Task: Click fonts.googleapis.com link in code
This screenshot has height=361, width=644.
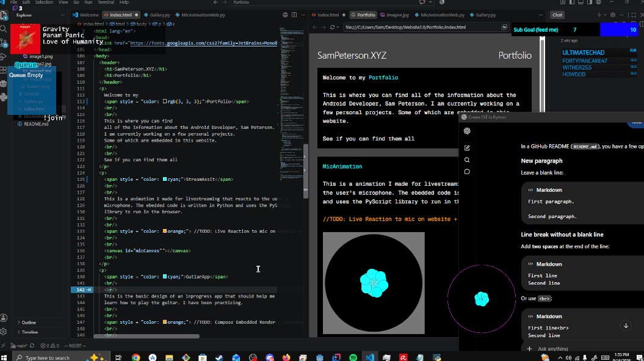Action: 204,43
